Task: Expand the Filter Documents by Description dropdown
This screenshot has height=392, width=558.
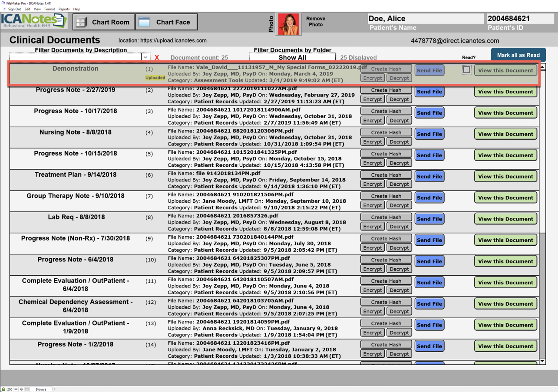Action: coord(145,57)
